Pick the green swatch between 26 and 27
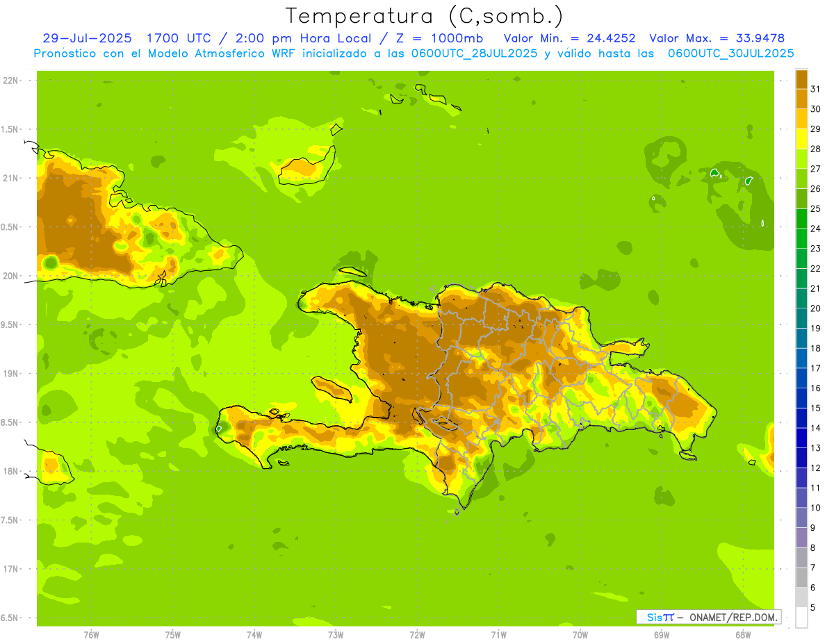Image resolution: width=834 pixels, height=644 pixels. click(x=801, y=179)
